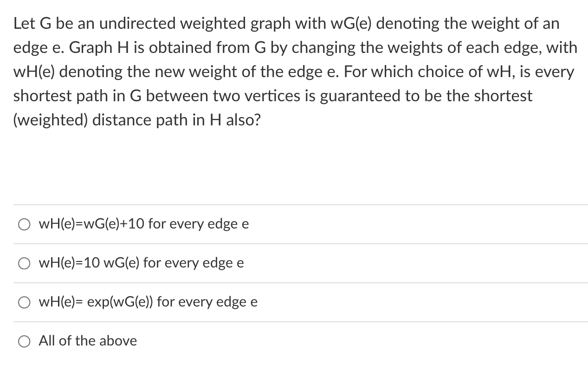Select the radio button for wH(e)=10 wG(e)
The height and width of the screenshot is (365, 588).
[24, 263]
